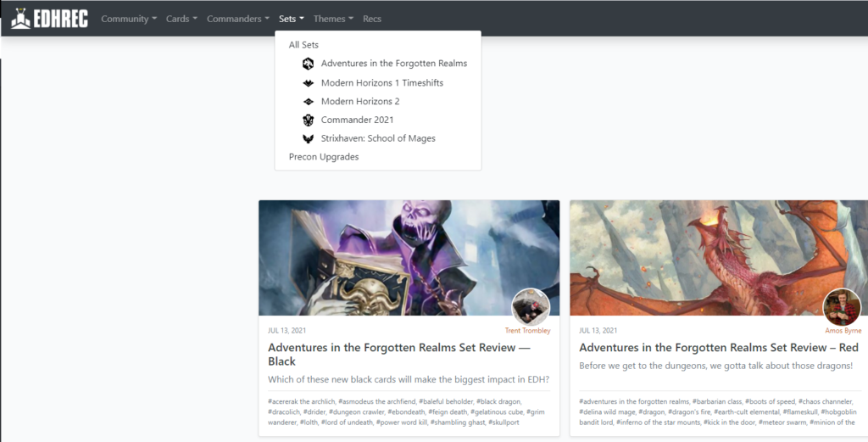The width and height of the screenshot is (868, 442).
Task: Click 'Before we get to the dungeons' summary
Action: coord(715,366)
